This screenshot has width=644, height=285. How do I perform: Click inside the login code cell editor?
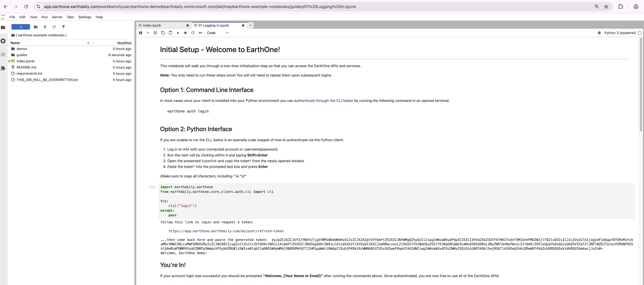(397, 201)
